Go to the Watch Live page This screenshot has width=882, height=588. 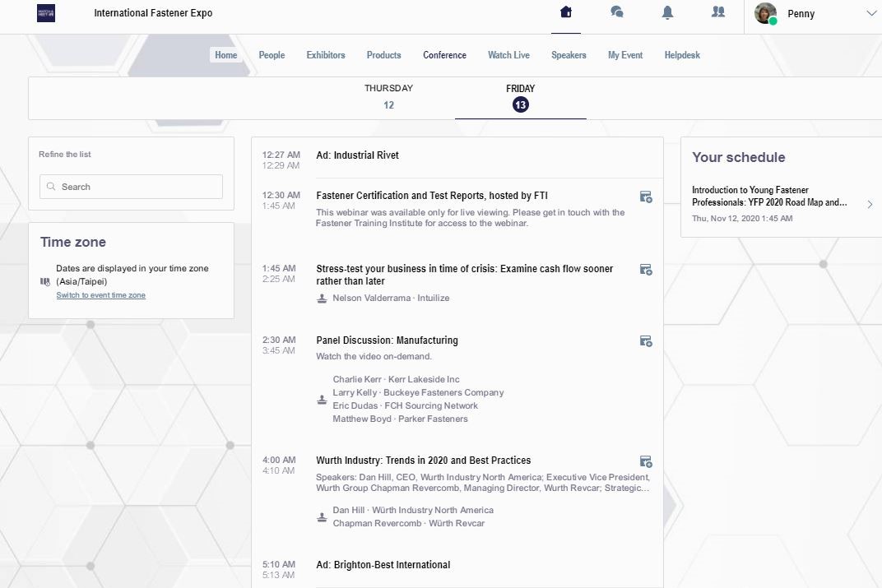point(508,55)
